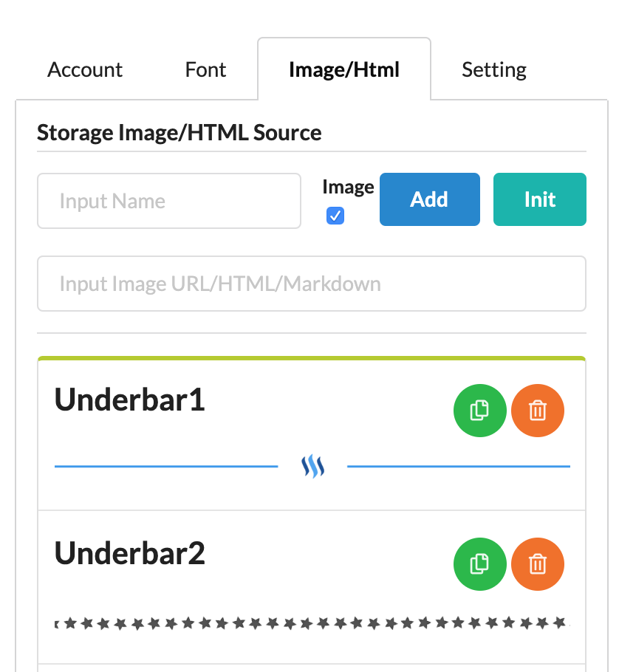619x672 pixels.
Task: Toggle the Image checkbox
Action: point(335,216)
